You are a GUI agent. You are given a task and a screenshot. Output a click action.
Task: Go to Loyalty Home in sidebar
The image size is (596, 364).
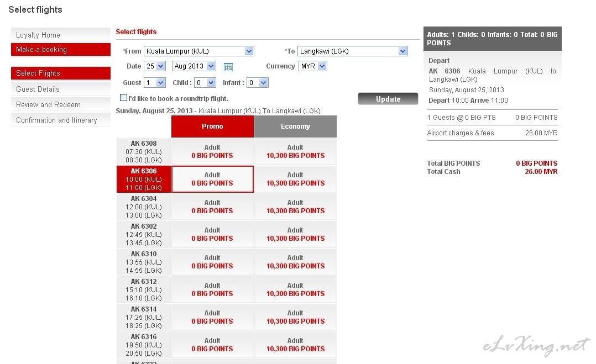pyautogui.click(x=61, y=35)
